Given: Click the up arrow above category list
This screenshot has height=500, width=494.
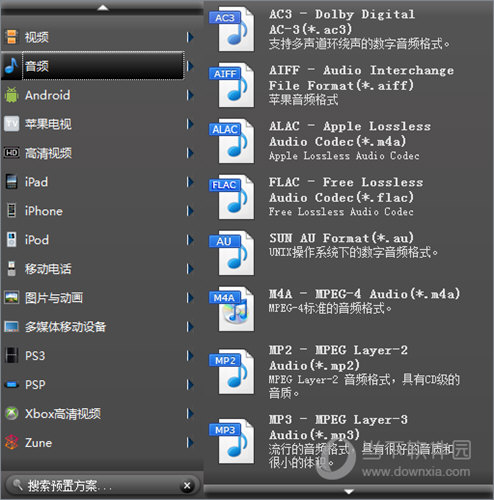Looking at the screenshot, I should click(x=103, y=8).
